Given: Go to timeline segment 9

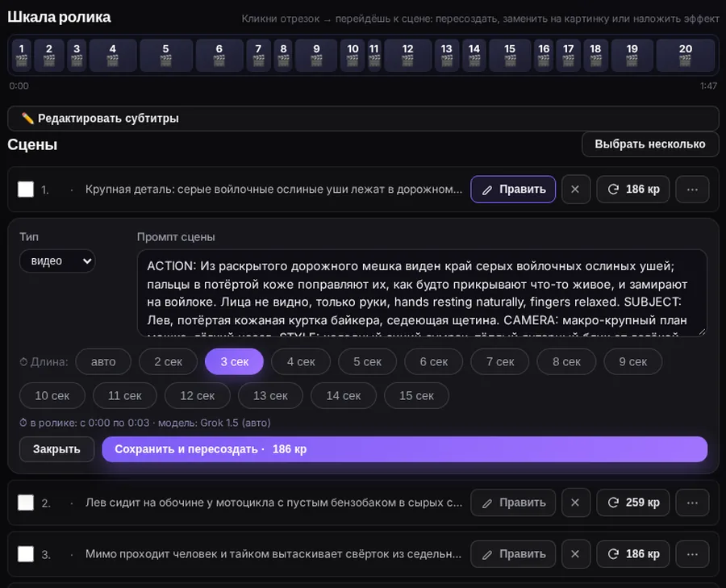Looking at the screenshot, I should [x=316, y=55].
